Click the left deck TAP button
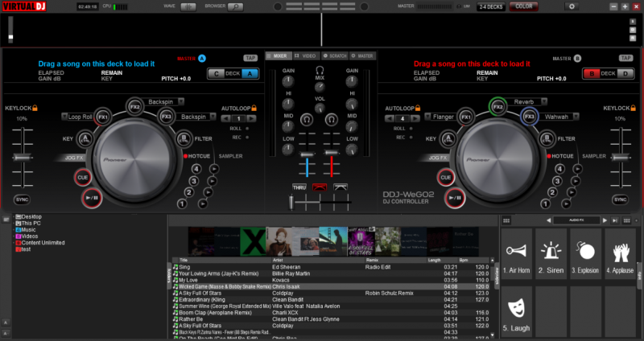The width and height of the screenshot is (644, 341). click(x=250, y=58)
